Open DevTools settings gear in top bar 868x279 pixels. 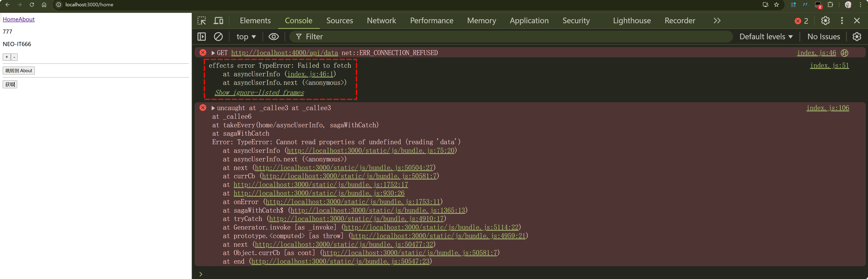(x=825, y=21)
